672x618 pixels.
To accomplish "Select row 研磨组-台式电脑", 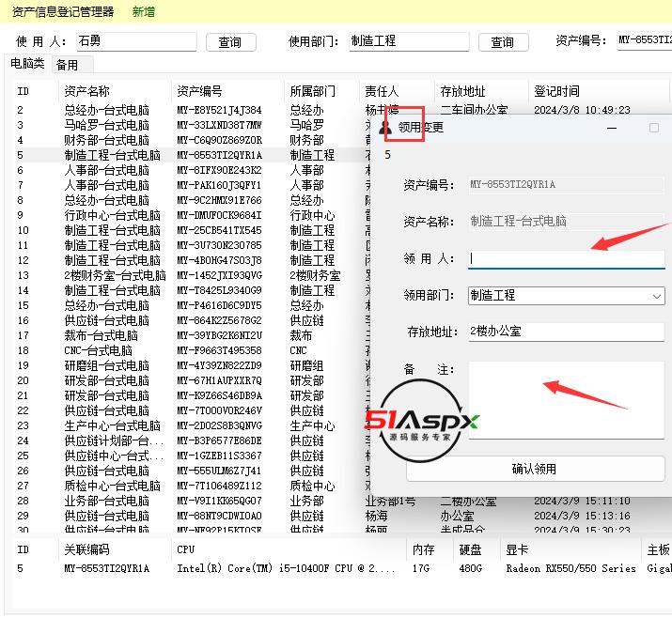I will 107,365.
